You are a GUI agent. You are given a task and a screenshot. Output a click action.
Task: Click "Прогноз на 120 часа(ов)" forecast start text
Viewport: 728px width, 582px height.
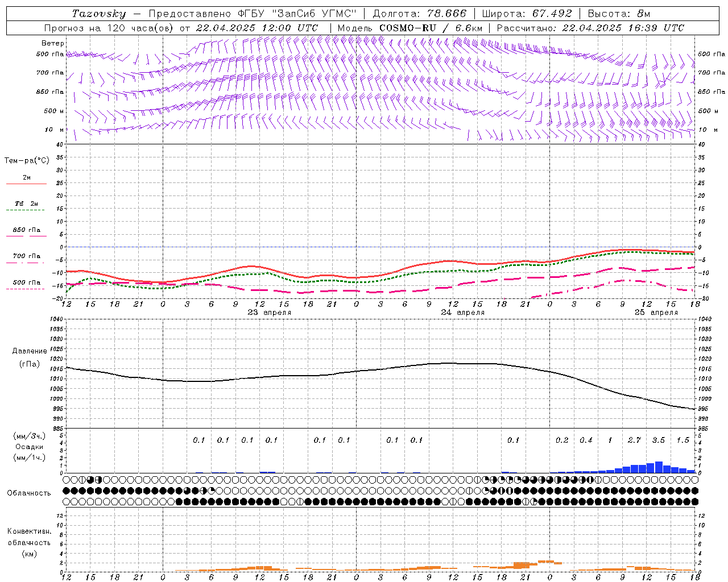coord(109,28)
